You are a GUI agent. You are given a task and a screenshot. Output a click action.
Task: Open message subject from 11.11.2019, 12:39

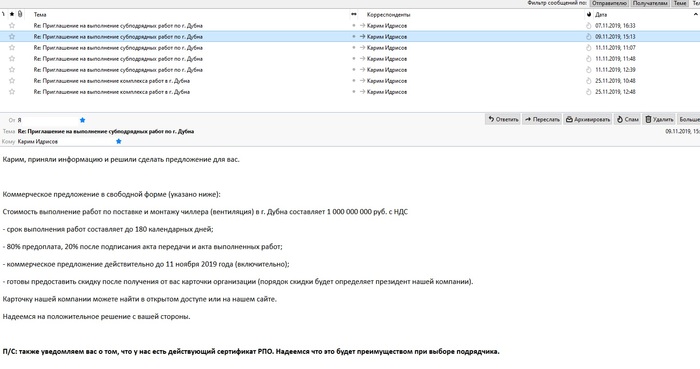(x=118, y=70)
